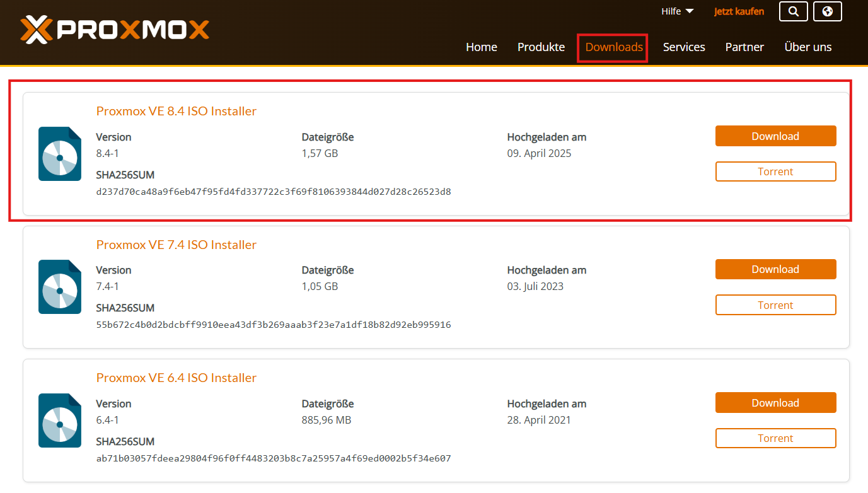Click the file size 1,57 GB

point(320,153)
